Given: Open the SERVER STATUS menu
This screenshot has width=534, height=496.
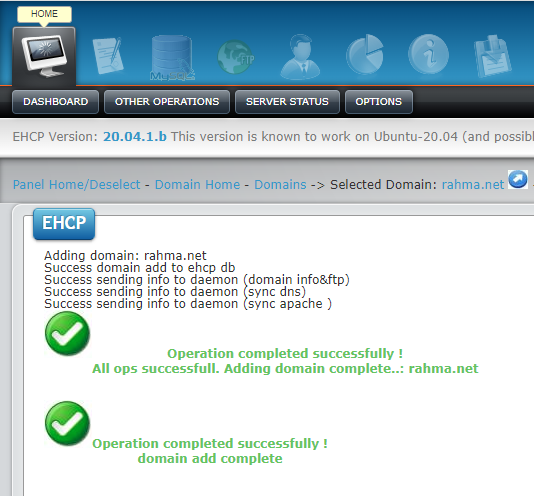Looking at the screenshot, I should [287, 102].
